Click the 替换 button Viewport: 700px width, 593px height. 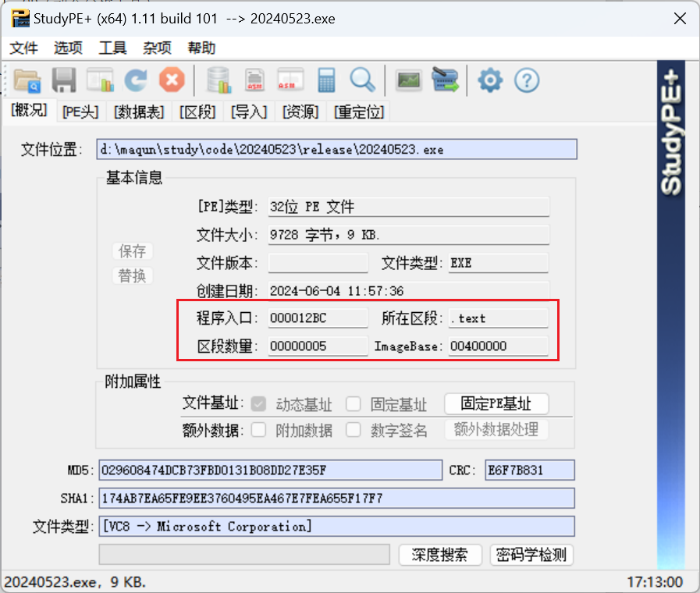[132, 275]
